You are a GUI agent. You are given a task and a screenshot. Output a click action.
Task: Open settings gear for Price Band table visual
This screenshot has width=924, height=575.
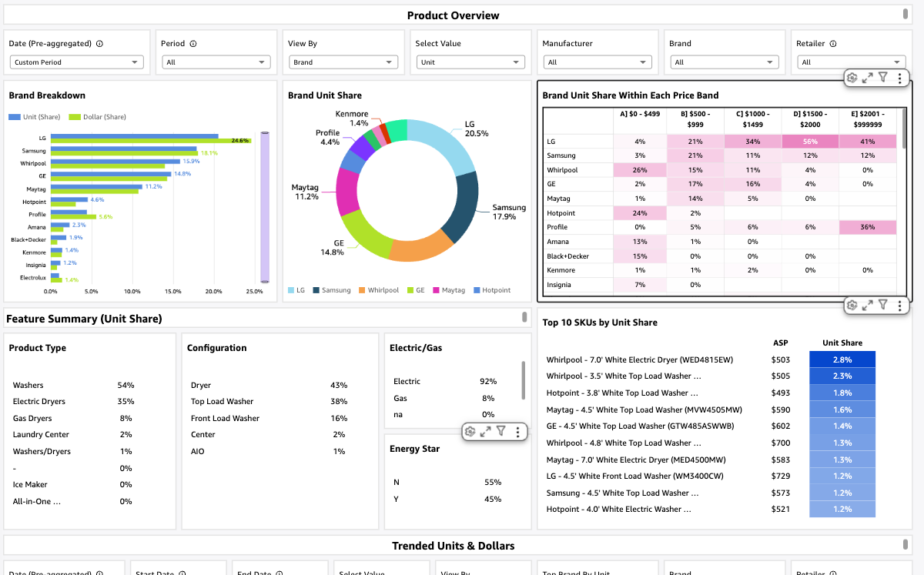tap(852, 78)
